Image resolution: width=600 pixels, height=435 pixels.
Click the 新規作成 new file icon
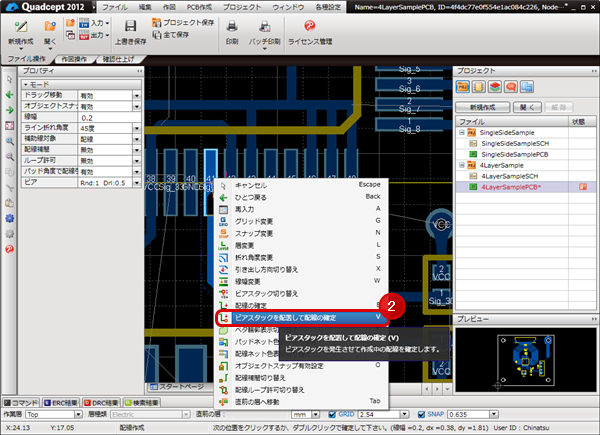coord(21,27)
